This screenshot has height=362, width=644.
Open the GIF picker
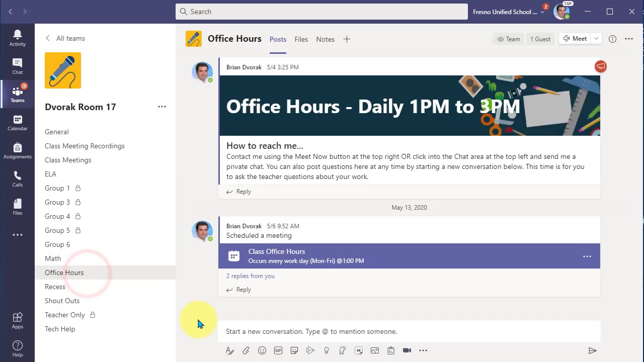(x=278, y=350)
